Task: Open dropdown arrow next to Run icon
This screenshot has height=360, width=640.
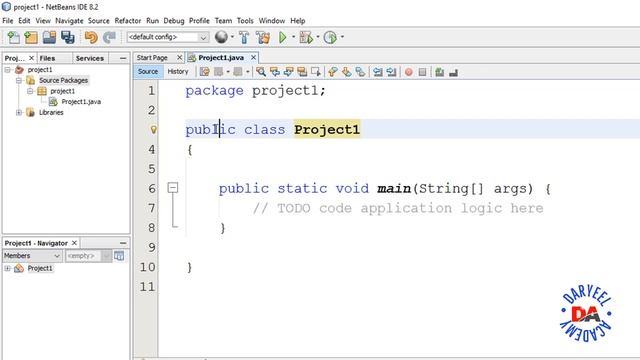Action: (293, 37)
